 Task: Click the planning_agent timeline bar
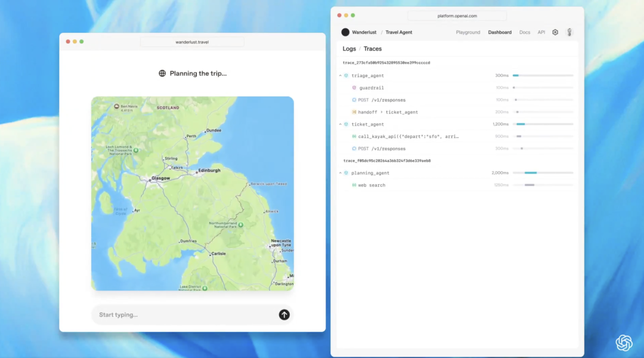click(x=543, y=173)
